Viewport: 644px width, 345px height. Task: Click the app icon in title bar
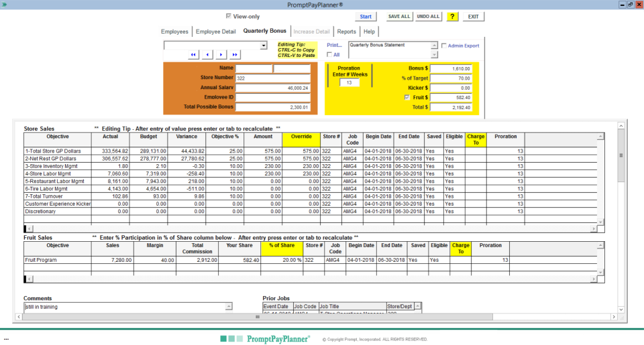[5, 5]
